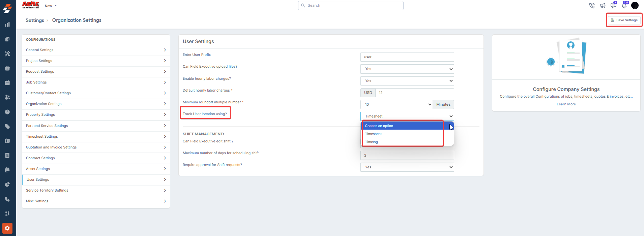Image resolution: width=644 pixels, height=236 pixels.
Task: Expand the Contract Settings chevron
Action: coord(165,158)
